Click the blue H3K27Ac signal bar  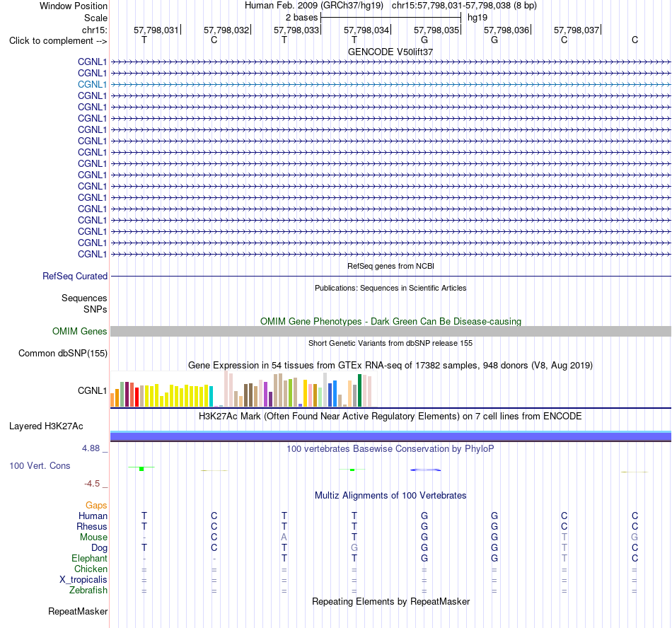[390, 437]
